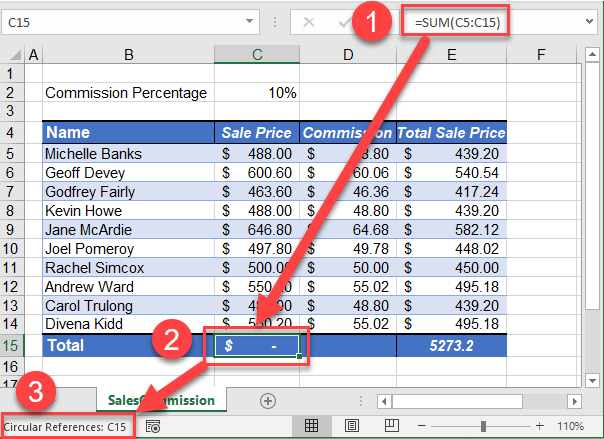Click the Name header cell

128,132
